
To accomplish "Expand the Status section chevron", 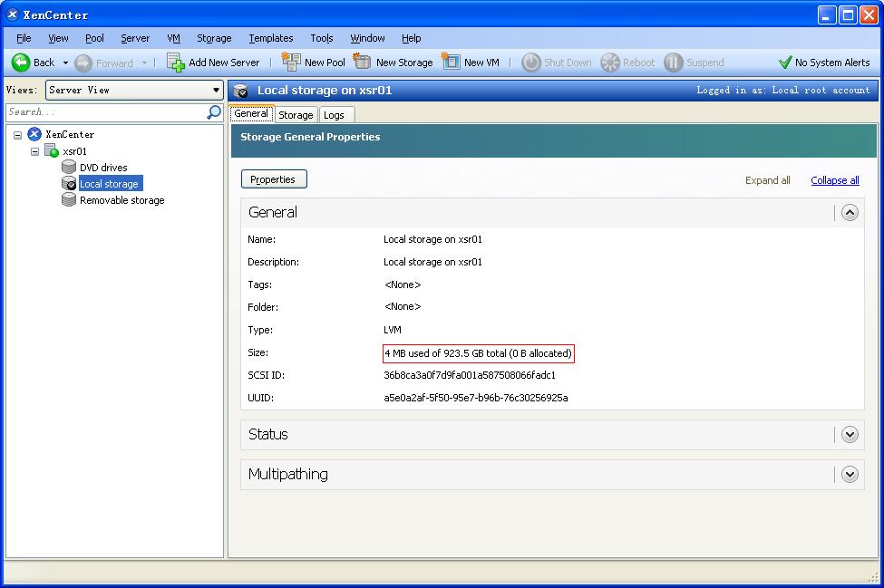I will [850, 435].
